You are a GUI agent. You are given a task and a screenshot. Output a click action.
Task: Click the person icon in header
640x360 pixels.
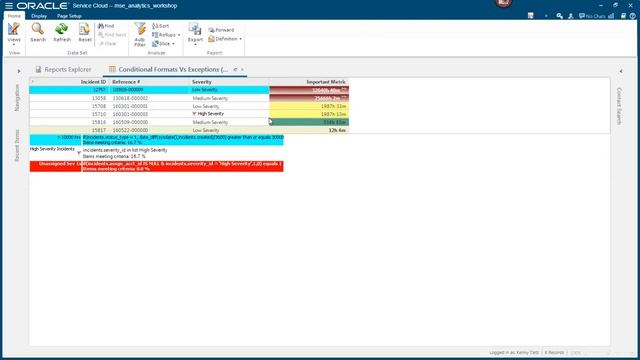click(570, 16)
